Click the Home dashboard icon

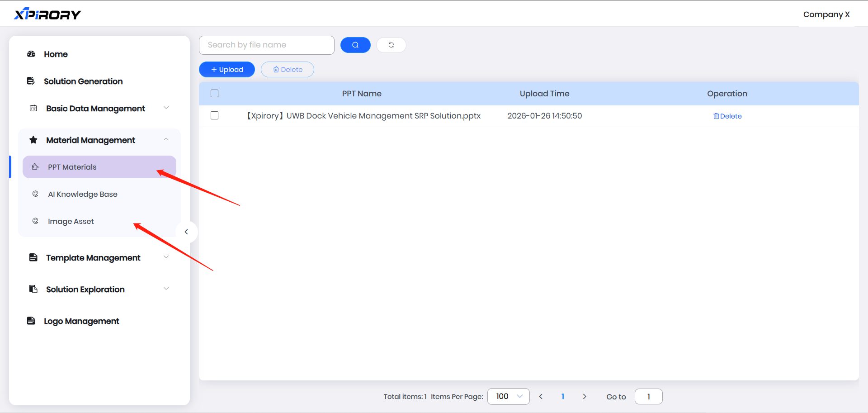click(x=31, y=54)
